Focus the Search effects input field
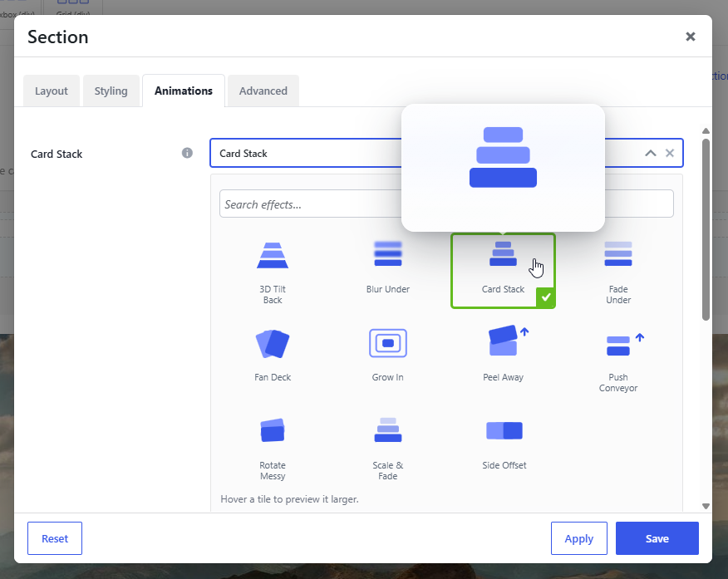Viewport: 728px width, 579px height. [x=446, y=204]
